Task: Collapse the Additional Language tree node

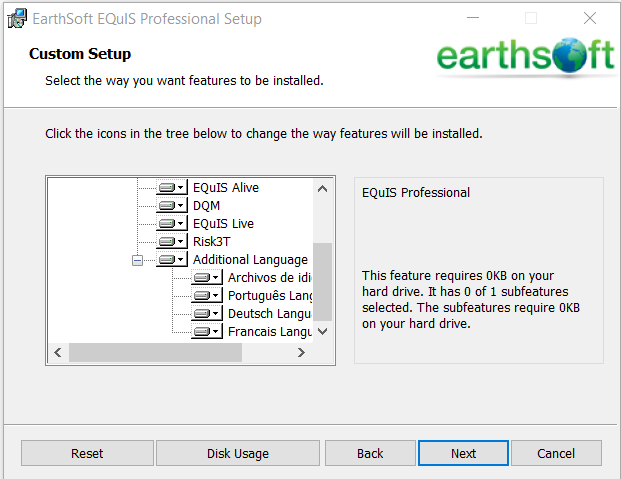Action: (137, 260)
